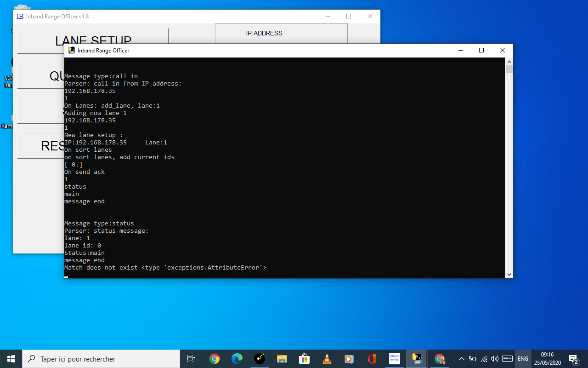Click the 'Adding now lane 1' line

point(96,113)
